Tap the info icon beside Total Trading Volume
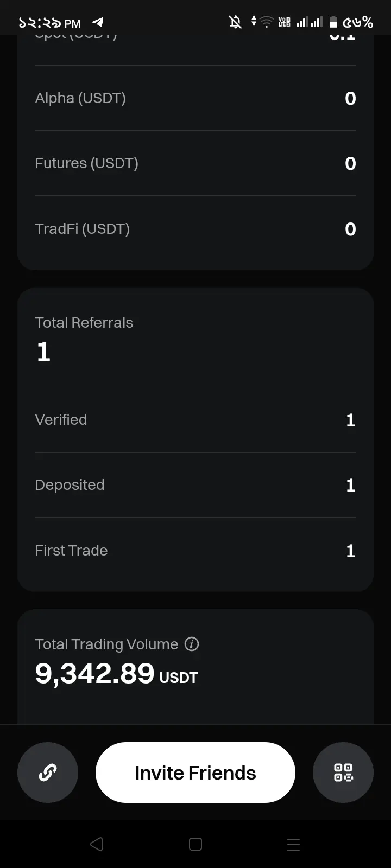 pos(192,644)
